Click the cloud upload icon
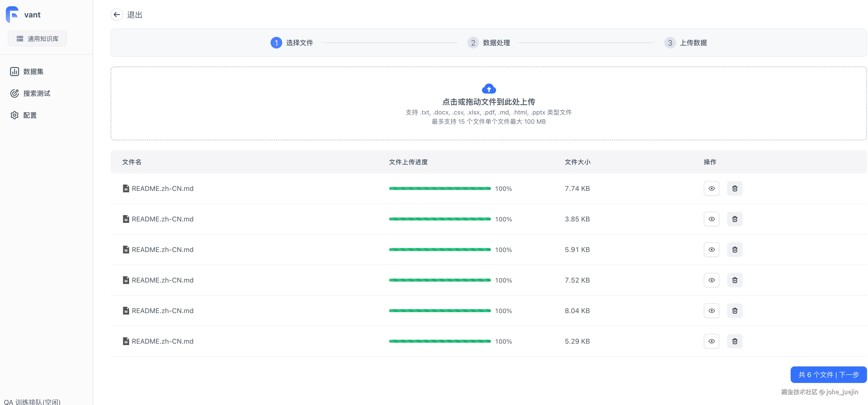Viewport: 868px width, 405px height. (x=489, y=89)
